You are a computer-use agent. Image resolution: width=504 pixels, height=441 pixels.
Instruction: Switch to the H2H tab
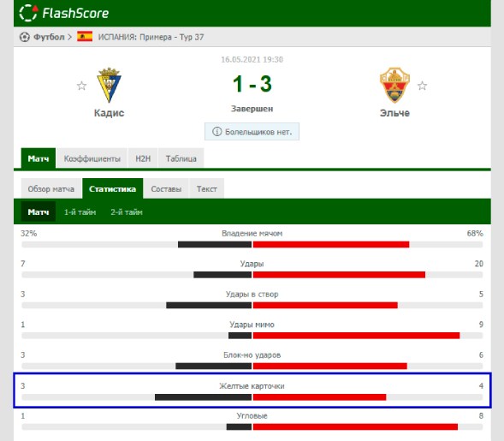143,158
